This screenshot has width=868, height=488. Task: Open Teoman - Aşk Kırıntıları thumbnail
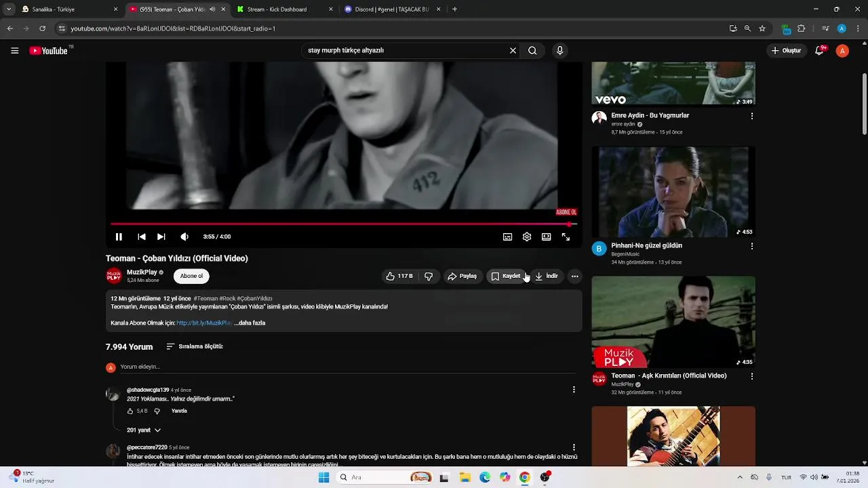coord(673,321)
